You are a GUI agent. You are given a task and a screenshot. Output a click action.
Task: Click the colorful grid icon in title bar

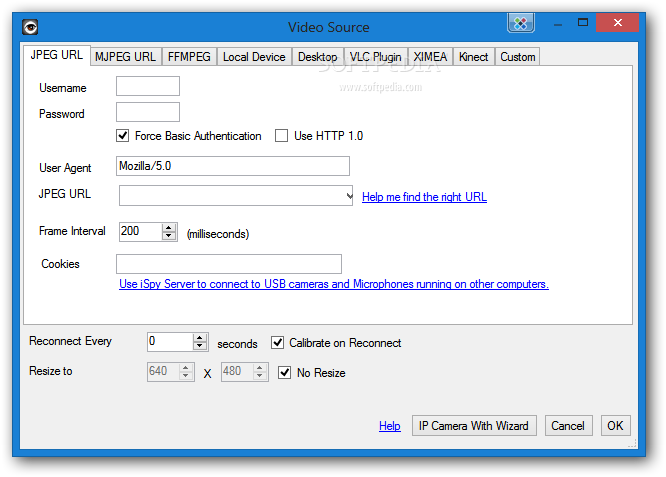(x=521, y=23)
